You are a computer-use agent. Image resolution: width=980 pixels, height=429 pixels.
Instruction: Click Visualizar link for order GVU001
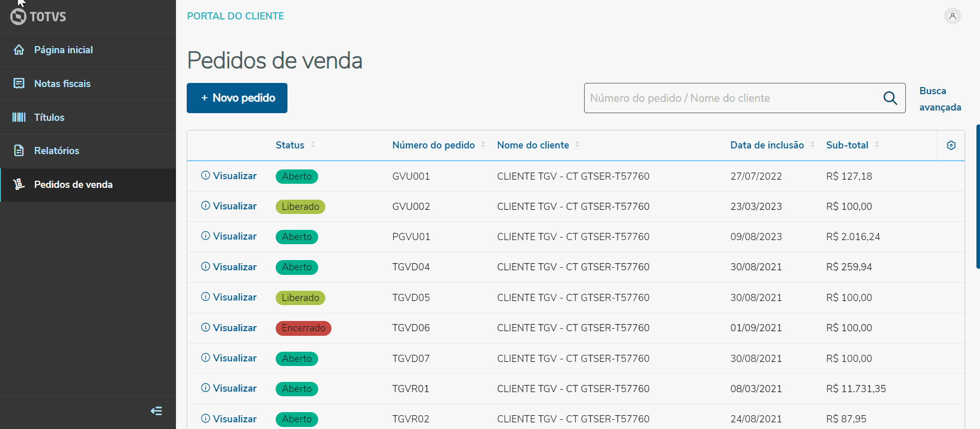pyautogui.click(x=235, y=176)
